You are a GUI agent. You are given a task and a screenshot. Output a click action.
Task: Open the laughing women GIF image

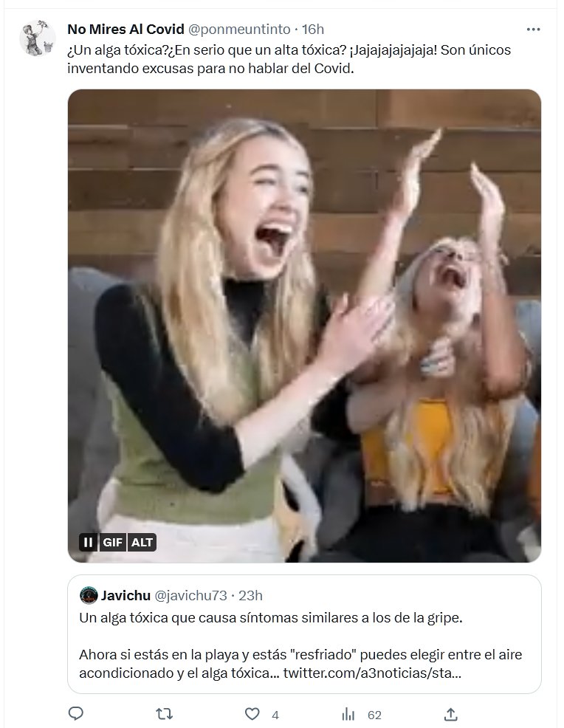click(x=304, y=325)
